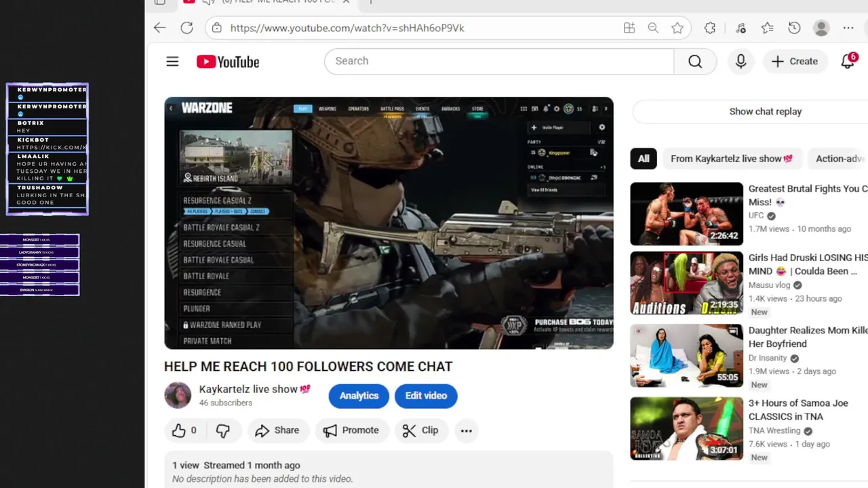Open the Create button
Image resolution: width=868 pixels, height=488 pixels.
coord(795,62)
